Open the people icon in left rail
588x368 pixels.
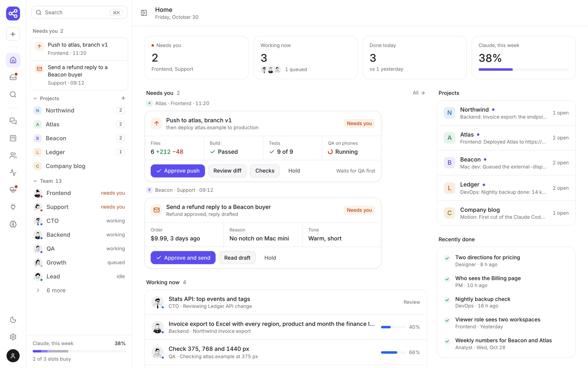pyautogui.click(x=13, y=155)
